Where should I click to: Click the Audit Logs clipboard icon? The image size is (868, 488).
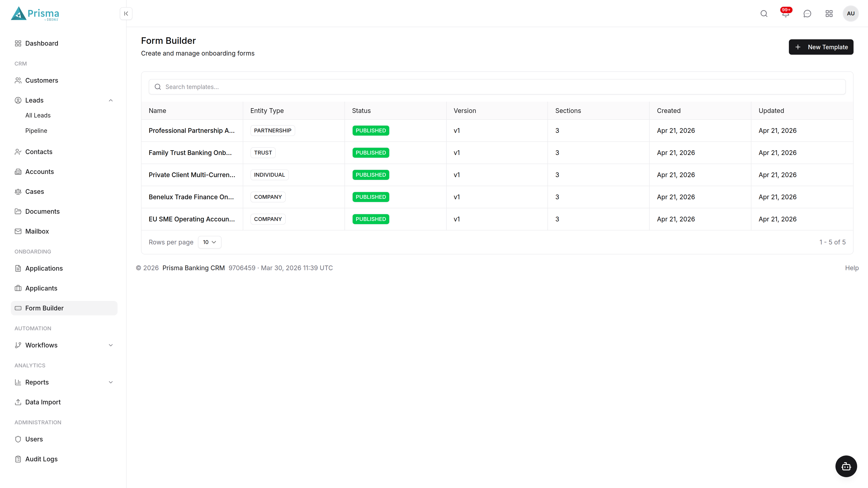pyautogui.click(x=18, y=459)
